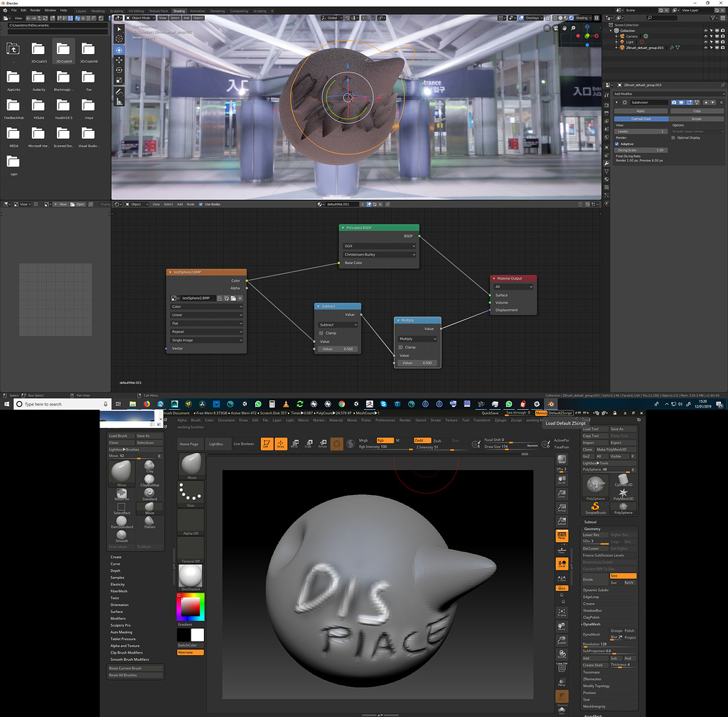Click Reset All Brushes in ZBrush
This screenshot has width=728, height=717.
click(136, 675)
